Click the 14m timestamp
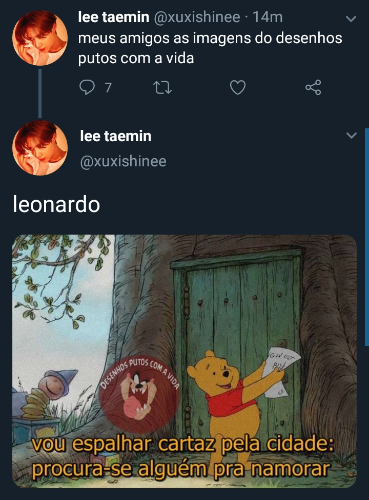Viewport: 369px width, 500px height. pos(268,17)
